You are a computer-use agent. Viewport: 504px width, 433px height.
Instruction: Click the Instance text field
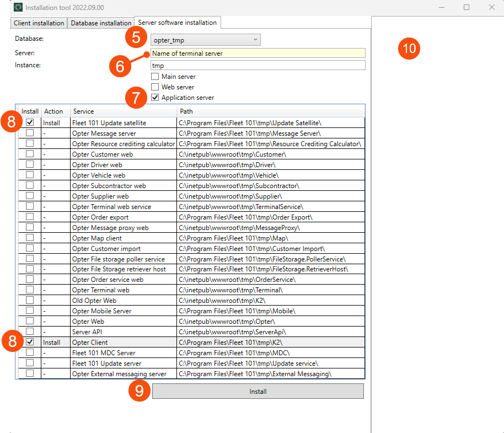click(x=258, y=66)
